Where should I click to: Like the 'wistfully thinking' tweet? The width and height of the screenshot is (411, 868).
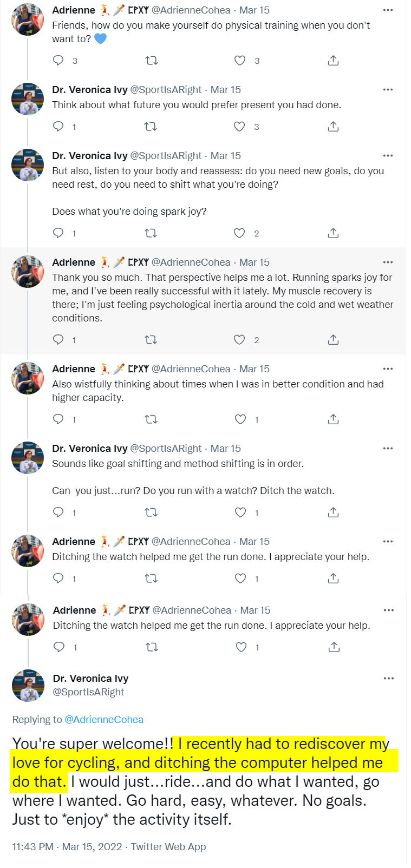coord(240,419)
